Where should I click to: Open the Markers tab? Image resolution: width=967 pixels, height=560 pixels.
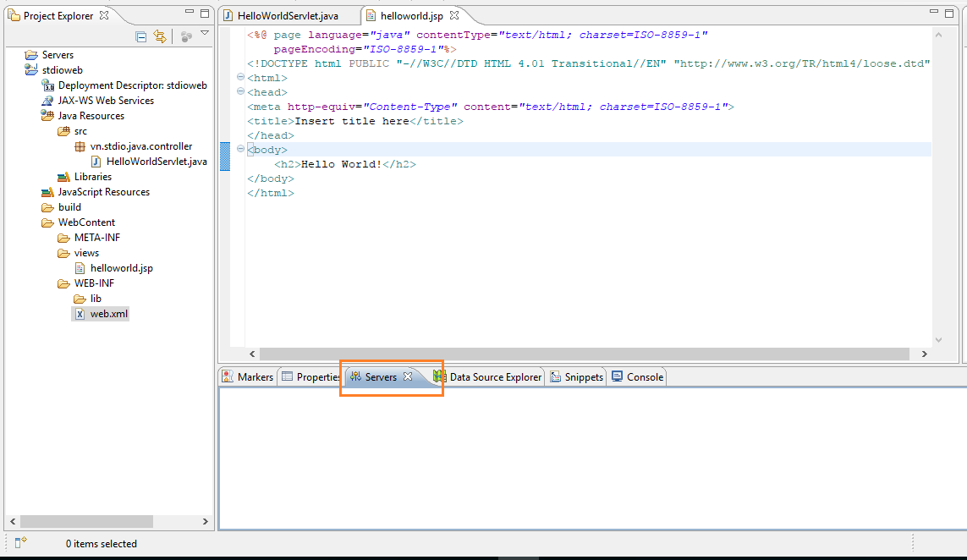(248, 376)
